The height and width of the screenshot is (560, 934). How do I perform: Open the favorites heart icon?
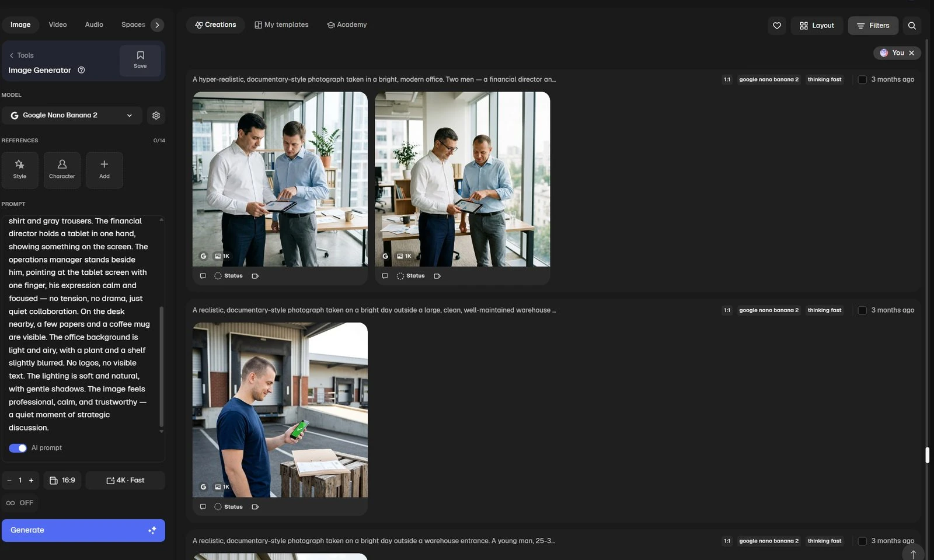coord(777,26)
